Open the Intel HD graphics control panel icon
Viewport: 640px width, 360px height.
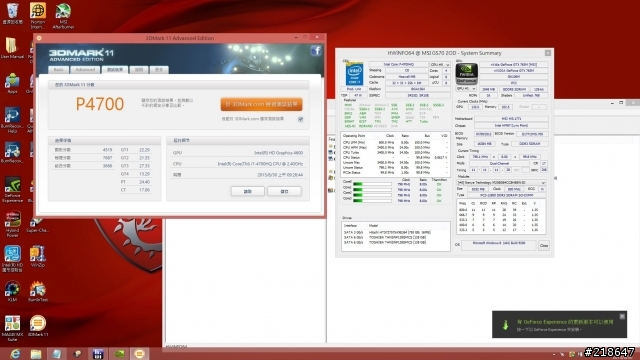(12, 259)
